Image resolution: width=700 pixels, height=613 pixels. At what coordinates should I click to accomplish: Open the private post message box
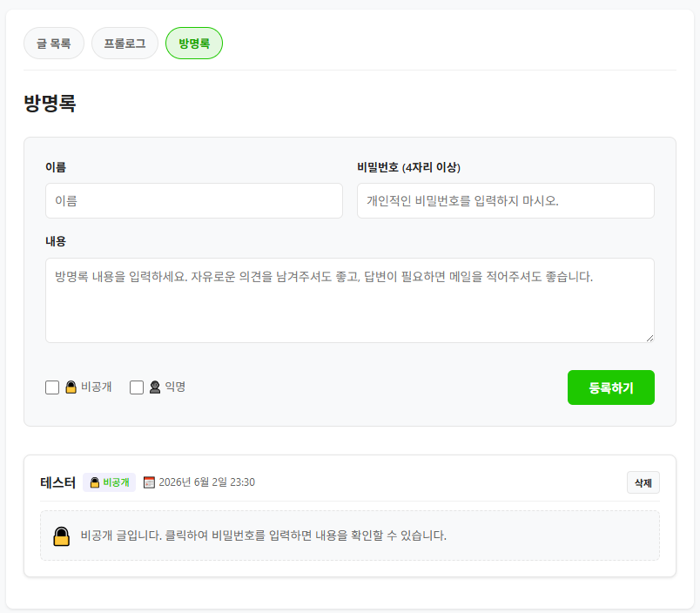coord(349,536)
